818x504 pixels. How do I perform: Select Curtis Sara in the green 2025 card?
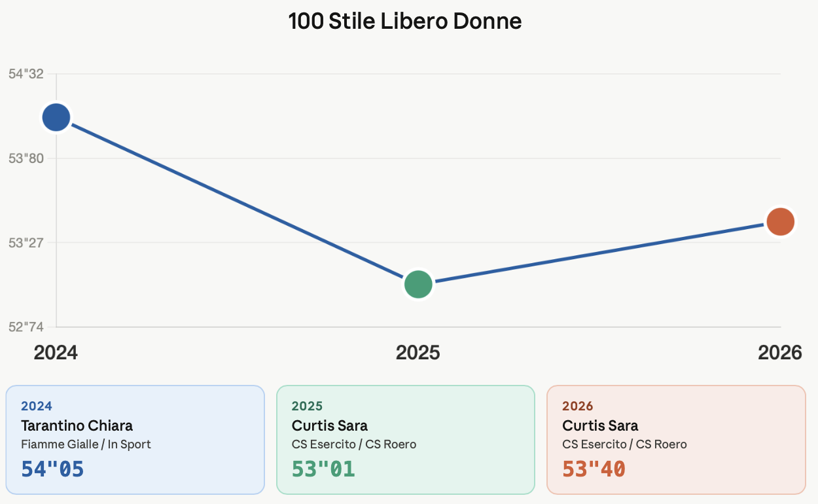click(x=330, y=426)
